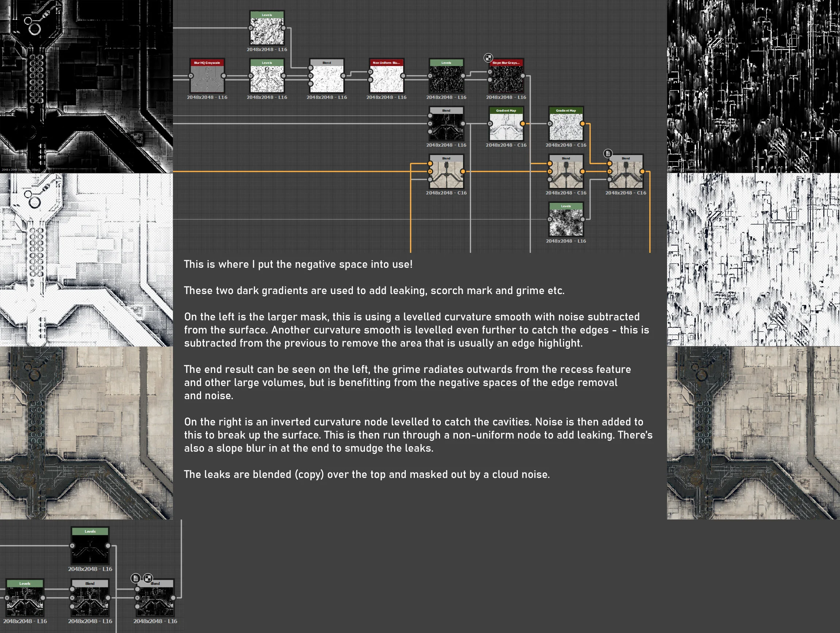The width and height of the screenshot is (840, 633).
Task: Click the output connector of Blur HQ Grayscale node
Action: pyautogui.click(x=224, y=76)
